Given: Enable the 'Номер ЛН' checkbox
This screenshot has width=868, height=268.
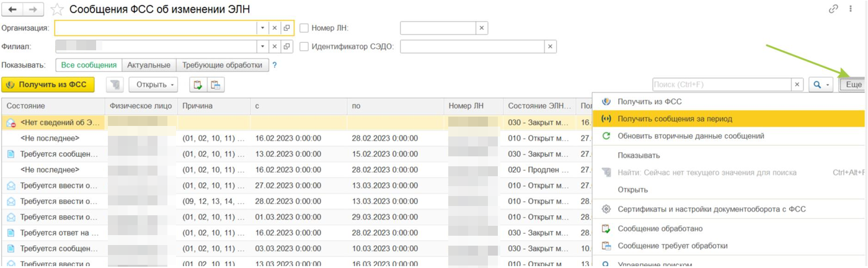Looking at the screenshot, I should (x=304, y=28).
